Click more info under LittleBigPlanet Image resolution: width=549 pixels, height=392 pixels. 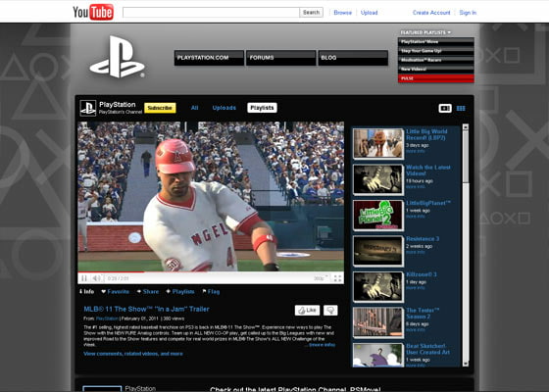coord(416,217)
